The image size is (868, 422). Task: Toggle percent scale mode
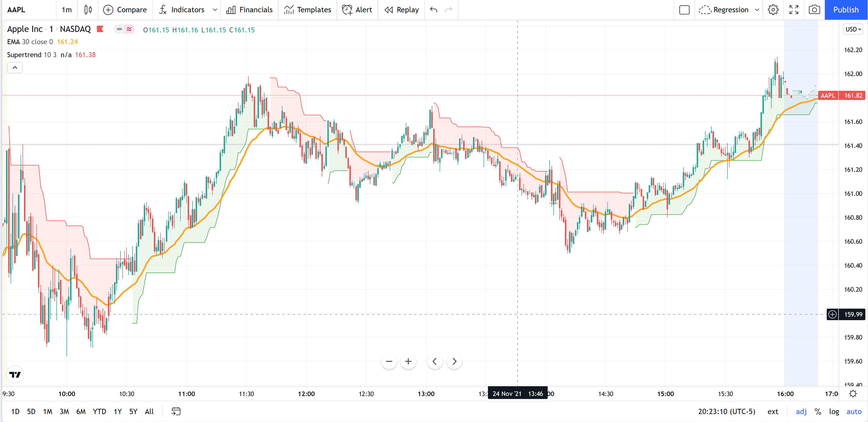pyautogui.click(x=817, y=411)
